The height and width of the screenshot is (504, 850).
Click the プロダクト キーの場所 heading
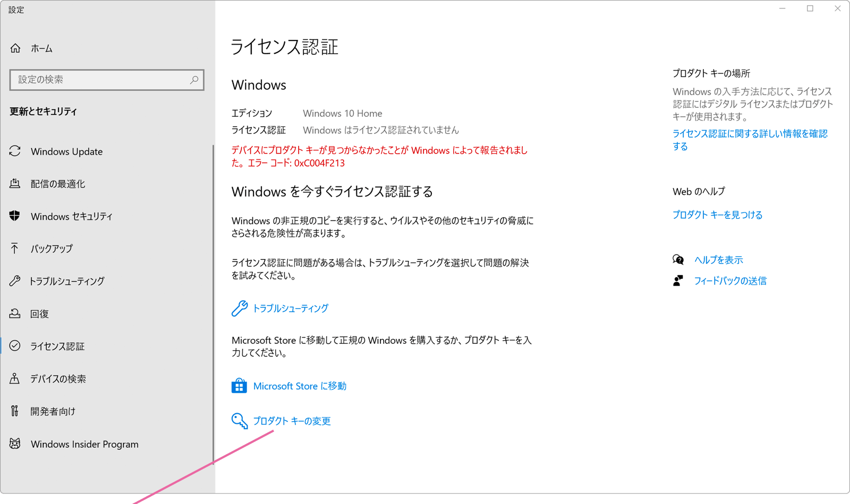tap(711, 73)
